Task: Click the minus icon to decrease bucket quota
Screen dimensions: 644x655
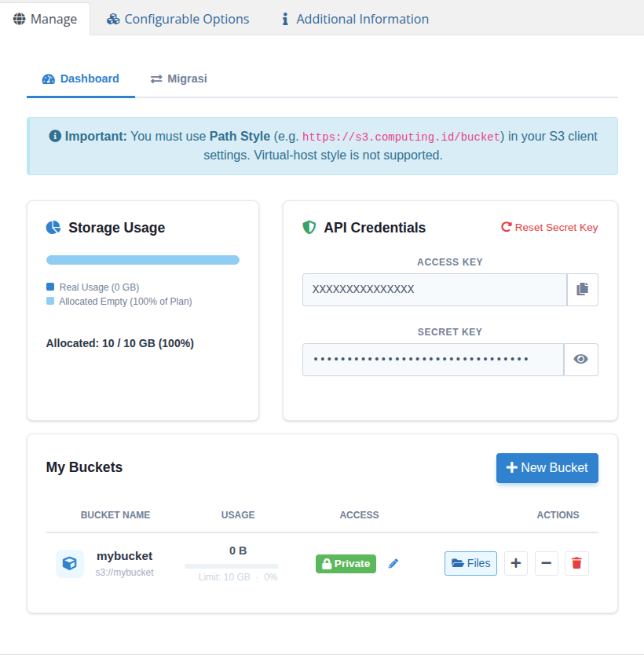Action: pyautogui.click(x=546, y=563)
